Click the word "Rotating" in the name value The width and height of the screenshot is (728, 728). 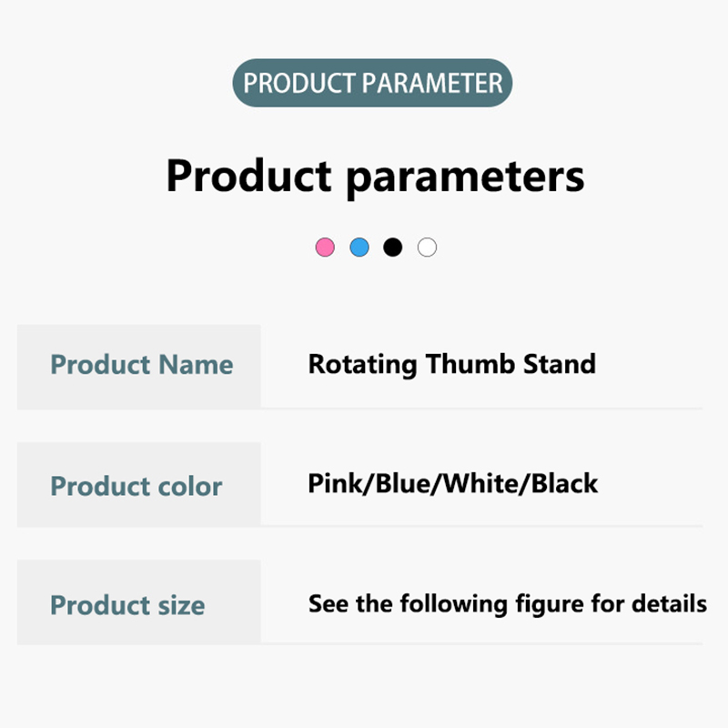coord(363,365)
